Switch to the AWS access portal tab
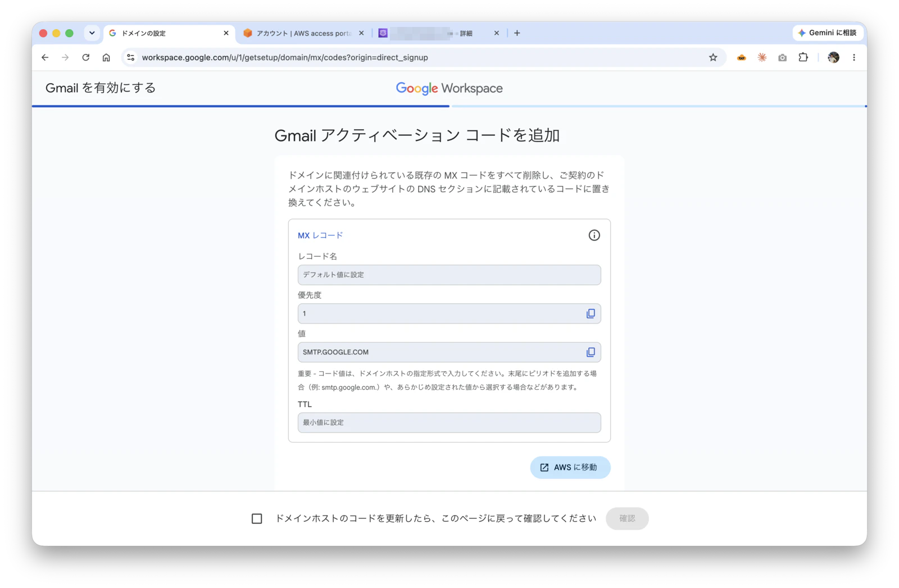The width and height of the screenshot is (899, 588). [x=303, y=33]
